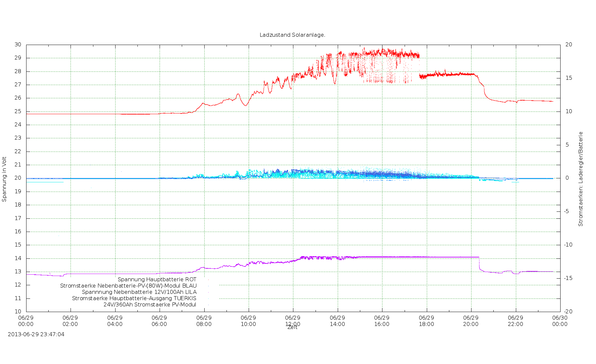This screenshot has height=364, width=596.
Task: Select legend entry Spannung Hauptbatterie ROT
Action: click(x=157, y=280)
